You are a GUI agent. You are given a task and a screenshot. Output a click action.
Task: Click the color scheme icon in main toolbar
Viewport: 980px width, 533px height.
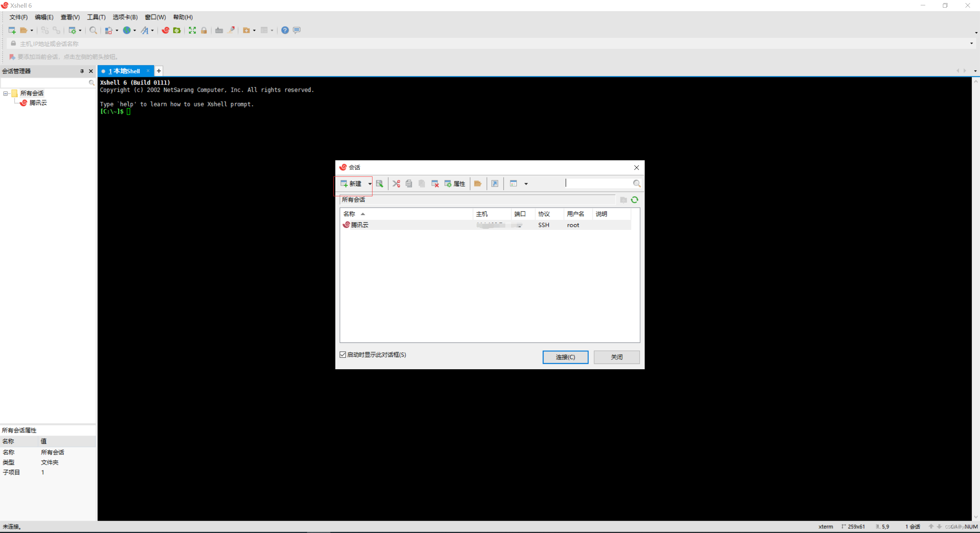click(109, 30)
